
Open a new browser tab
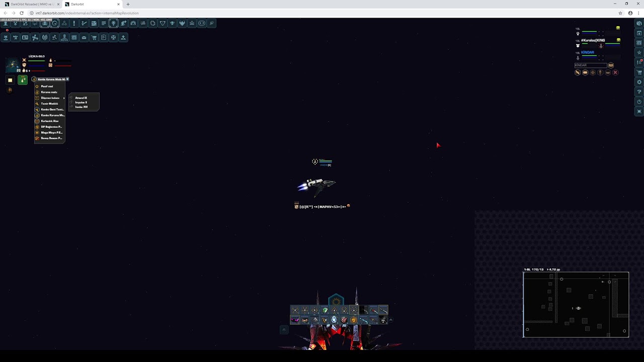128,4
